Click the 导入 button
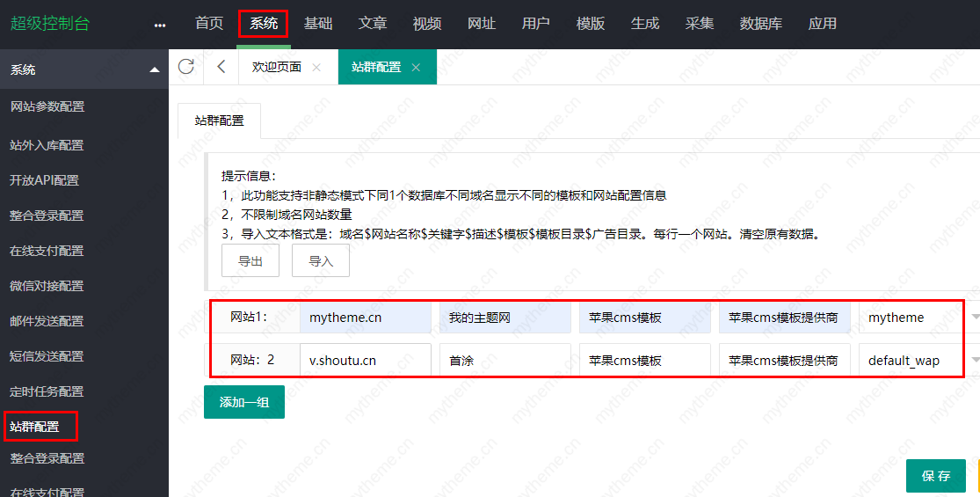 (x=321, y=261)
